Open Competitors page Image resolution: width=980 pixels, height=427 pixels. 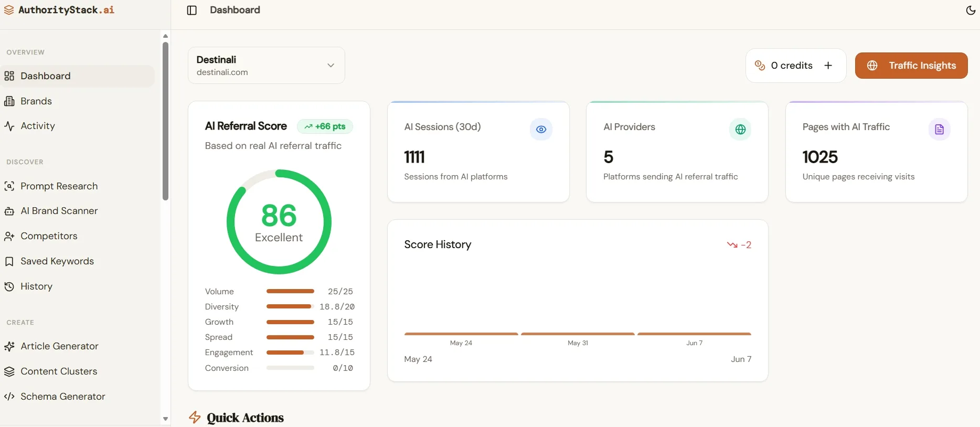click(78, 236)
